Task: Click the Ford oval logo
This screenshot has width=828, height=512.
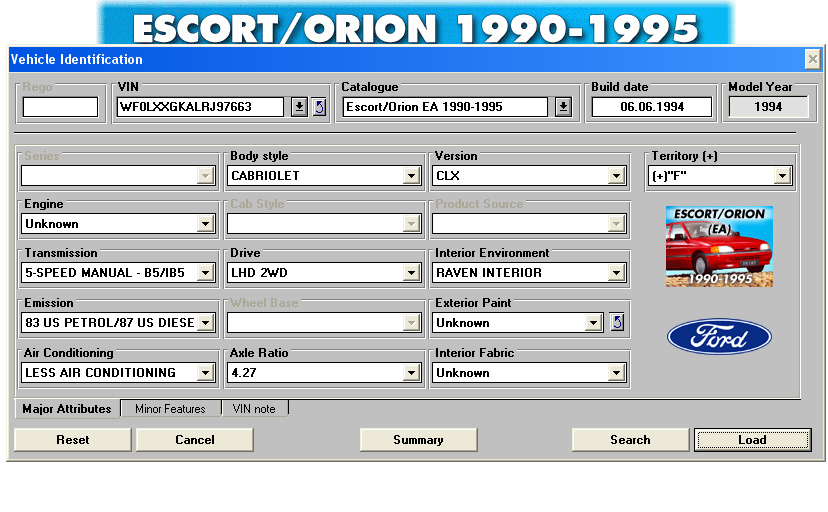Action: coord(718,338)
